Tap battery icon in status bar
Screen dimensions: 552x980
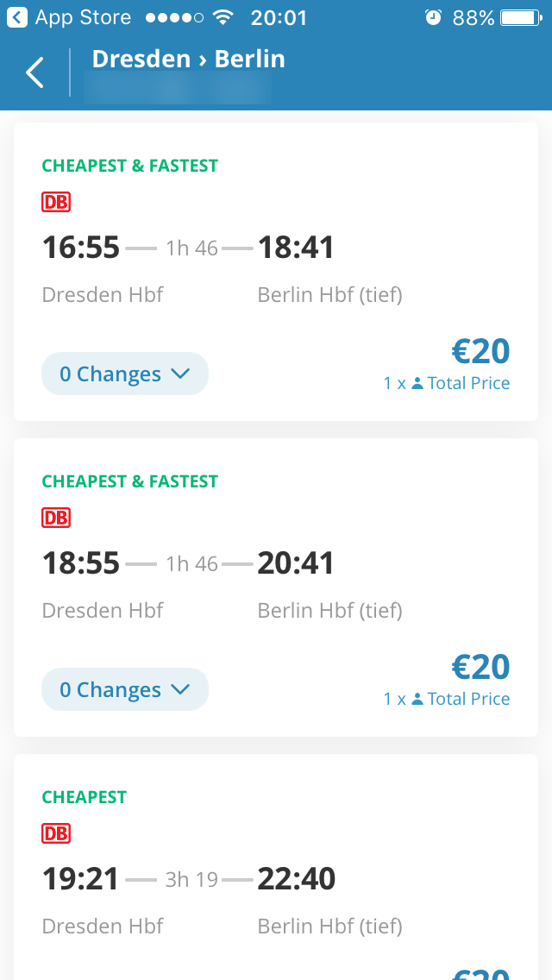click(x=520, y=17)
